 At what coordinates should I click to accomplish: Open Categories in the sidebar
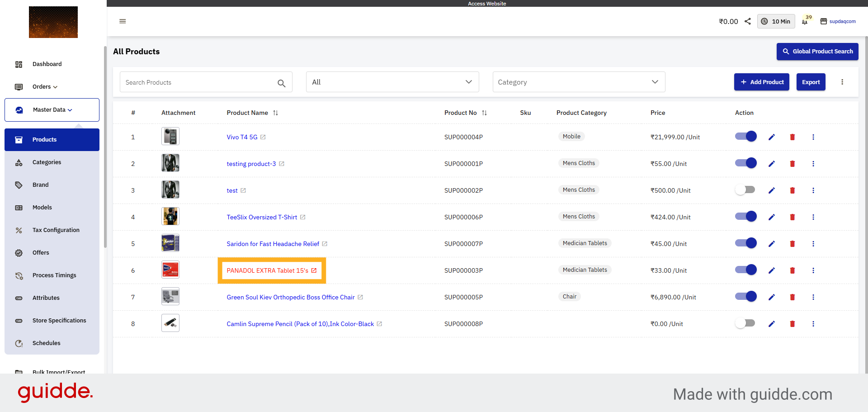47,162
